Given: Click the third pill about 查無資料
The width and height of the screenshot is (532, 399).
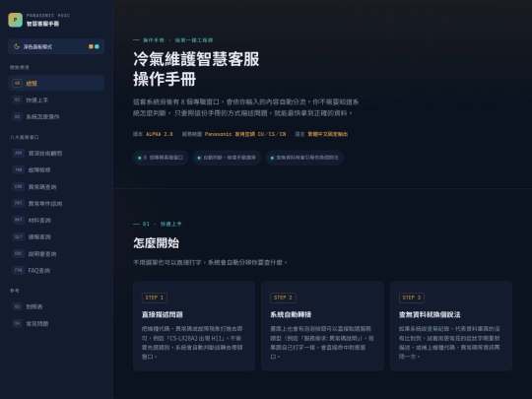Looking at the screenshot, I should pos(304,158).
